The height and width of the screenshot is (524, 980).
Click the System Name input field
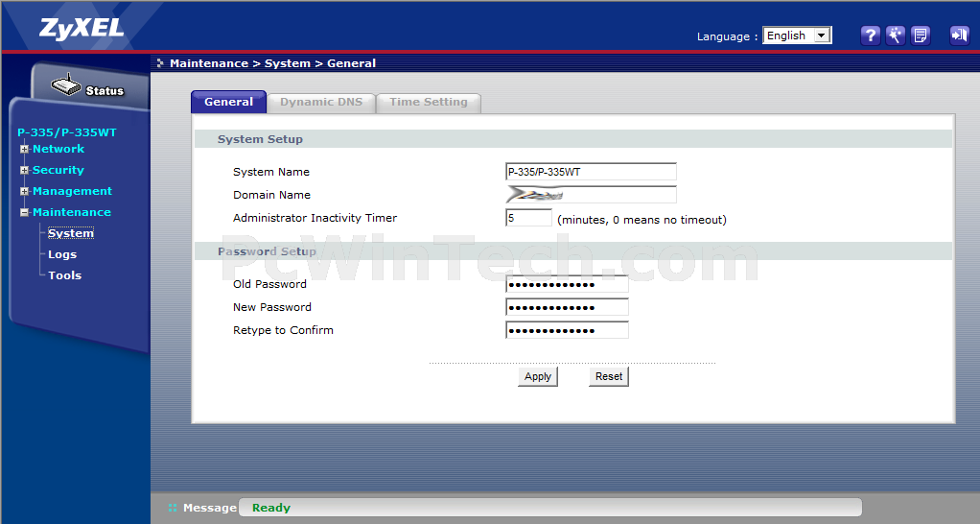tap(591, 172)
